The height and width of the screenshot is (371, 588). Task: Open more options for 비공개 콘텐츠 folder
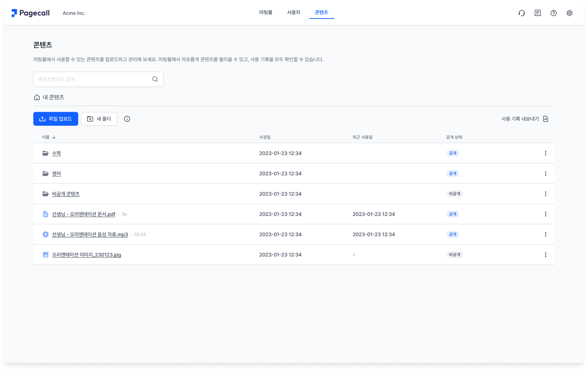tap(545, 194)
